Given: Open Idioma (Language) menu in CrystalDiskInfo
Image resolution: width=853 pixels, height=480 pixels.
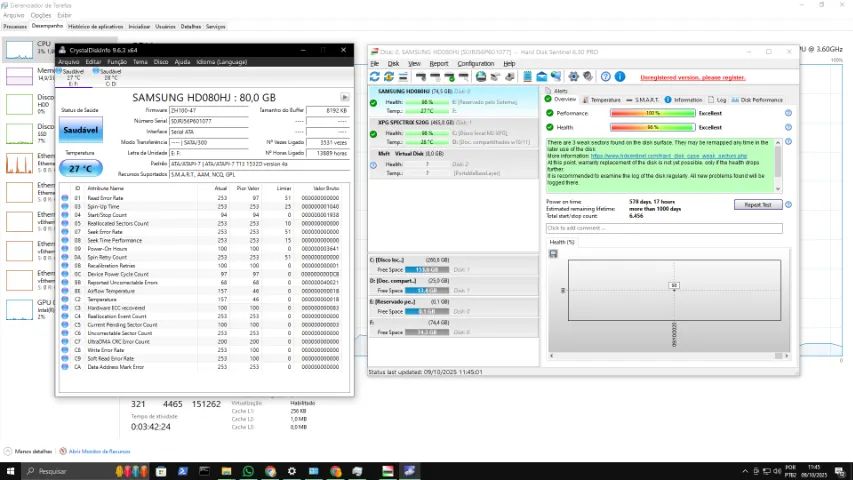Looking at the screenshot, I should pyautogui.click(x=221, y=61).
